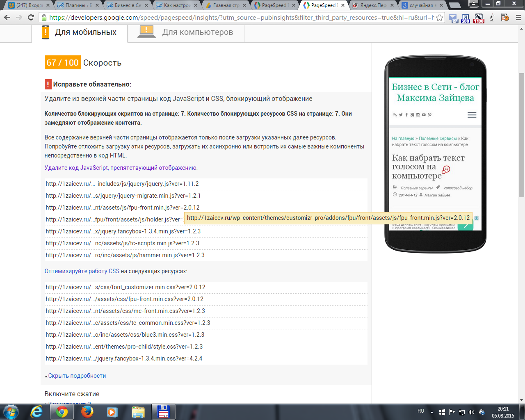Launch Firefox from the taskbar
The width and height of the screenshot is (525, 420).
click(87, 411)
